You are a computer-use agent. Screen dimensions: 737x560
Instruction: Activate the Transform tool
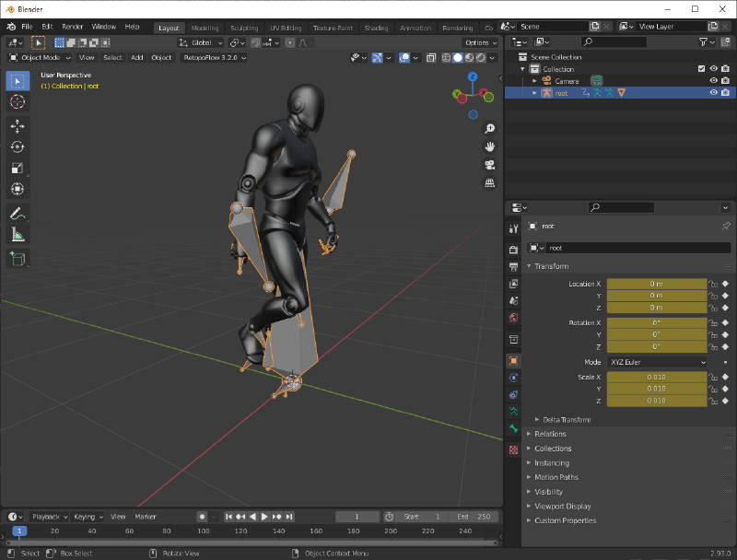click(x=18, y=189)
